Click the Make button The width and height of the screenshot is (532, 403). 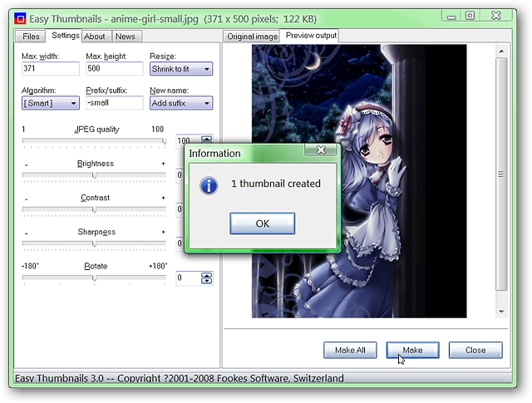click(412, 350)
